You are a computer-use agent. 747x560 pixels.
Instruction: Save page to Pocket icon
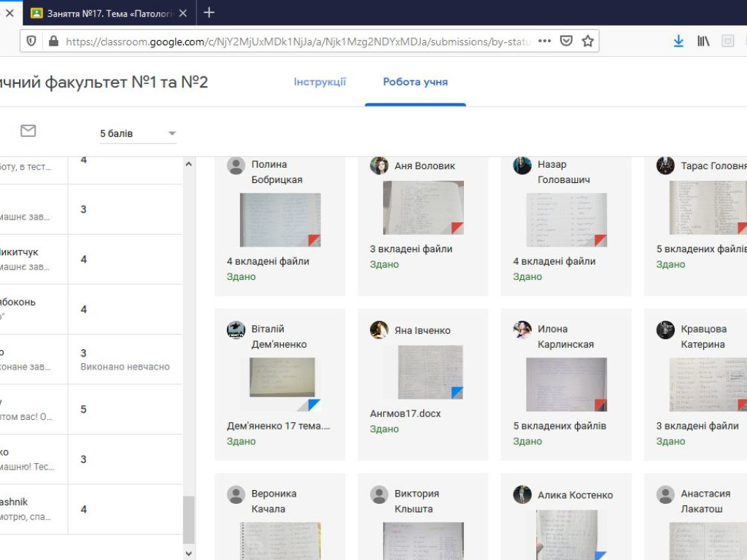coord(566,41)
